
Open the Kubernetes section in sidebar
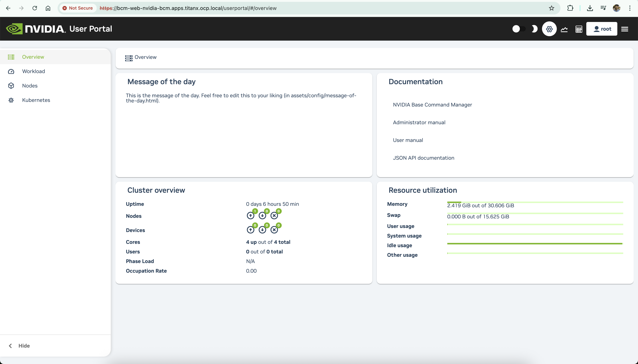click(x=36, y=100)
